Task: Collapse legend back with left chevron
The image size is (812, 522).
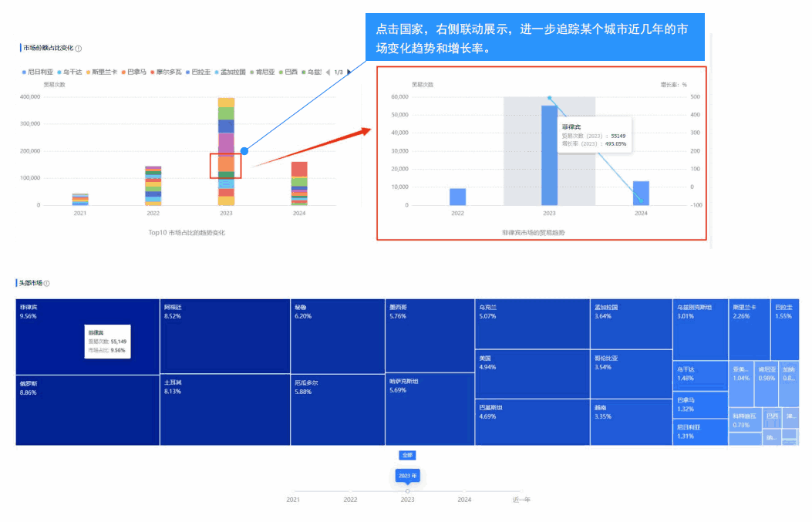Action: click(x=328, y=71)
